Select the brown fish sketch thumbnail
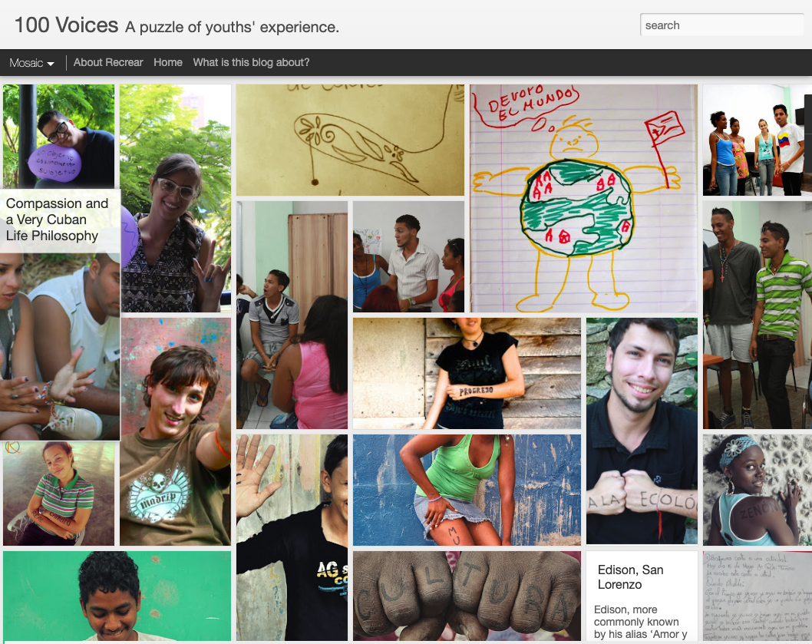This screenshot has height=644, width=812. [x=350, y=140]
